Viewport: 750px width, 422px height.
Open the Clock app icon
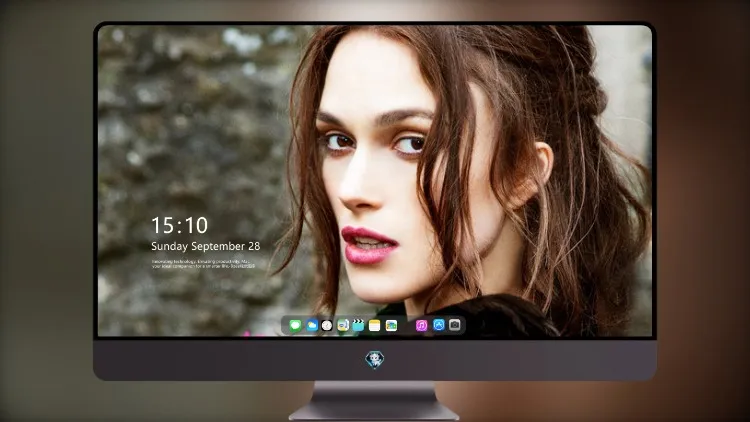tap(327, 326)
